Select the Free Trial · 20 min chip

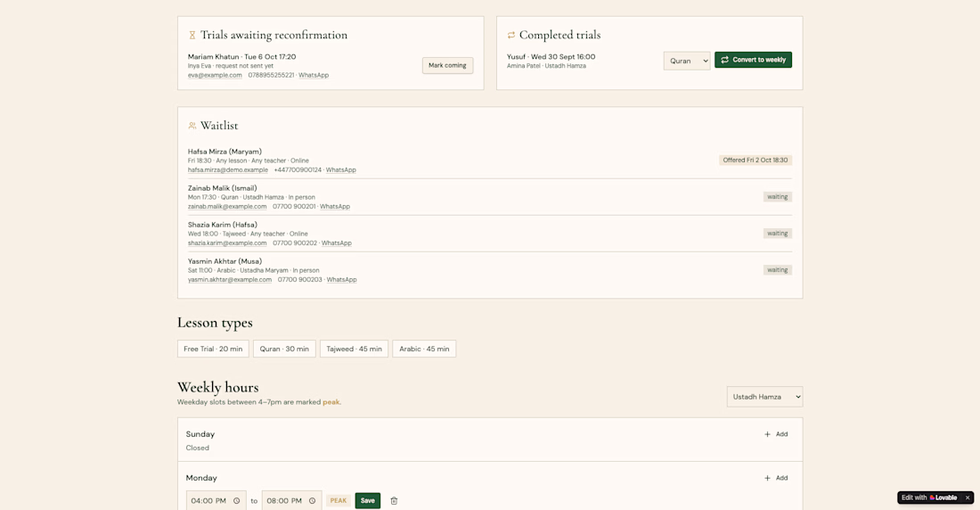213,349
